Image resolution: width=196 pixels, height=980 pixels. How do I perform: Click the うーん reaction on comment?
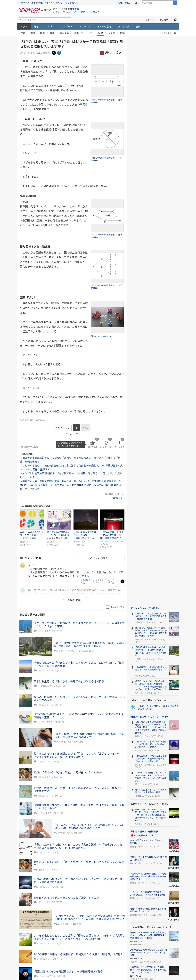[x=113, y=581]
